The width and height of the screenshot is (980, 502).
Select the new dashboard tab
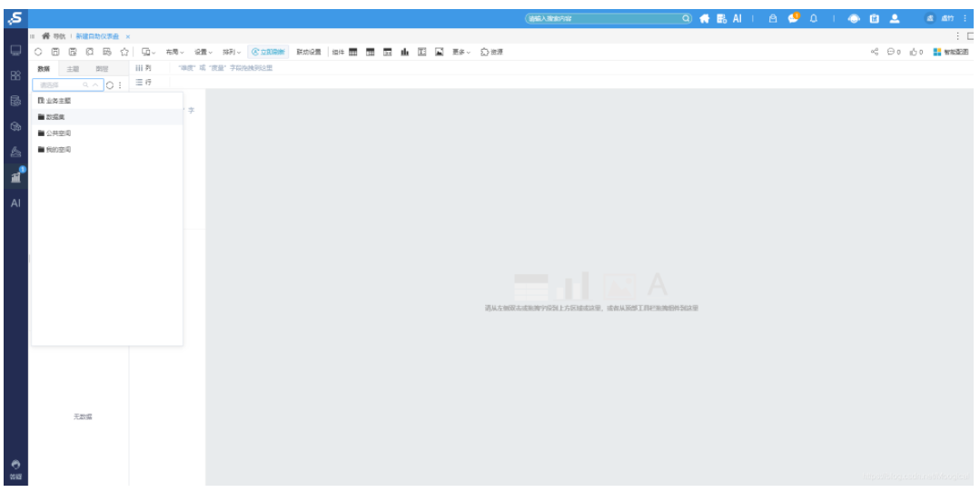[97, 36]
